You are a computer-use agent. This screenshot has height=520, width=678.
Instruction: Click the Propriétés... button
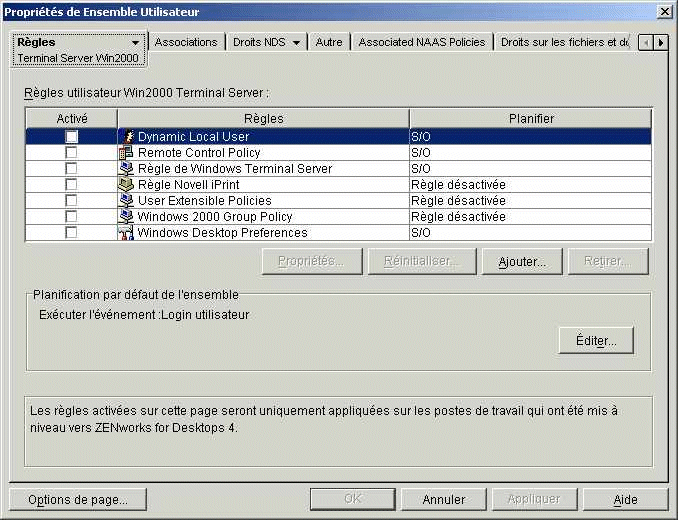tap(312, 261)
